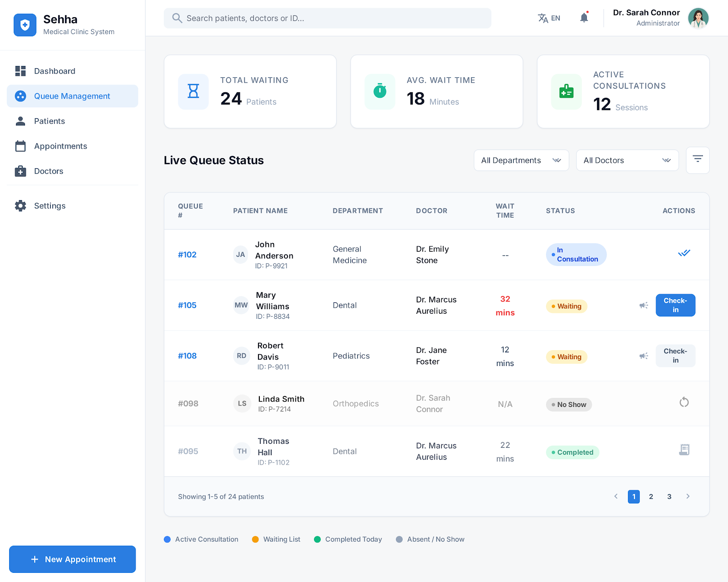This screenshot has height=582, width=728.
Task: Call Robert Davis with the megaphone icon
Action: [643, 356]
